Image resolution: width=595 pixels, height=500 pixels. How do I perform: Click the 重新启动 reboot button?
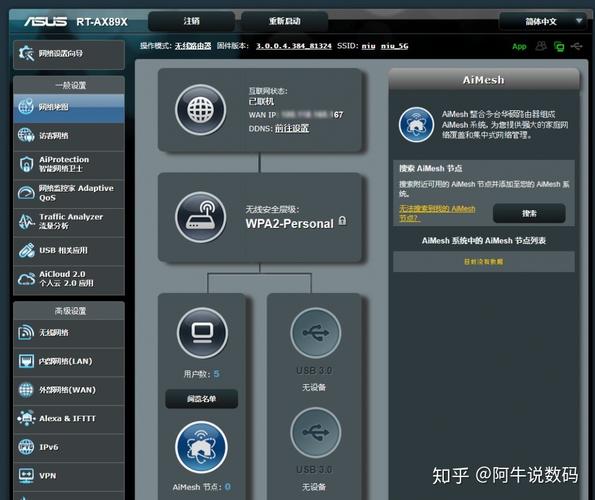284,21
